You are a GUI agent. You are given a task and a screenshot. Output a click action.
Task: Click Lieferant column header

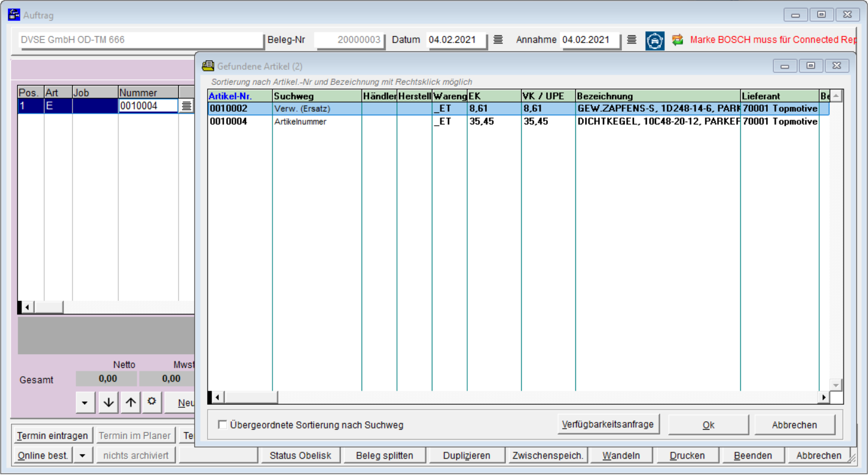tap(779, 96)
